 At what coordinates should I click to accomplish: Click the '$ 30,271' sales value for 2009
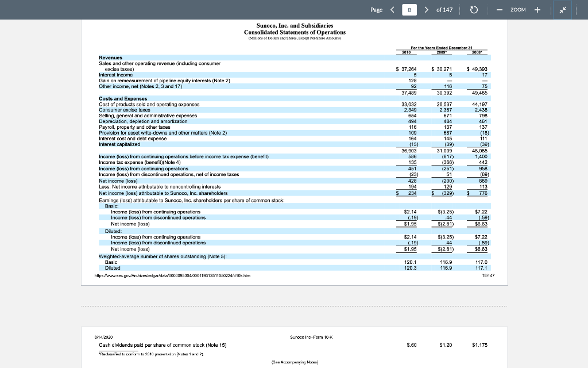point(442,69)
